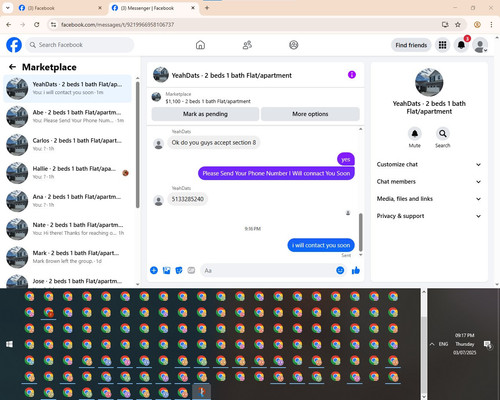Switch to the first Facebook tab
This screenshot has width=500, height=400.
pos(60,8)
